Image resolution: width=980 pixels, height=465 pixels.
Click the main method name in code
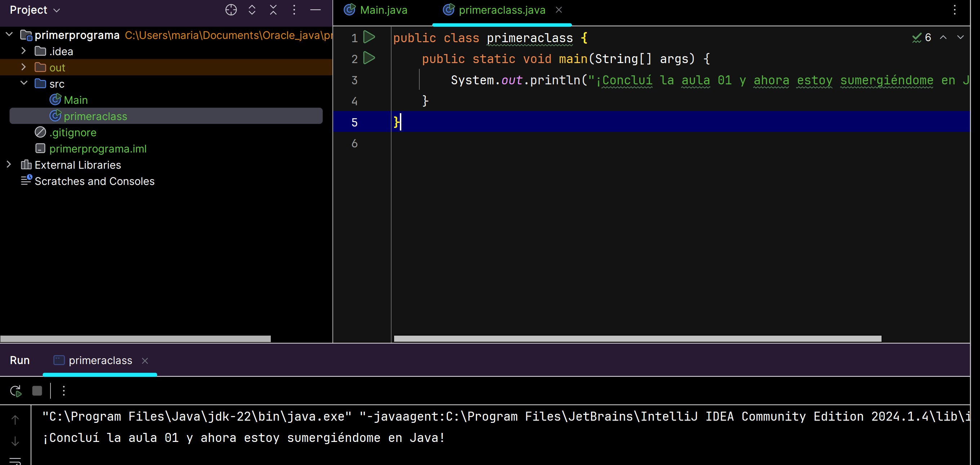[x=573, y=59]
